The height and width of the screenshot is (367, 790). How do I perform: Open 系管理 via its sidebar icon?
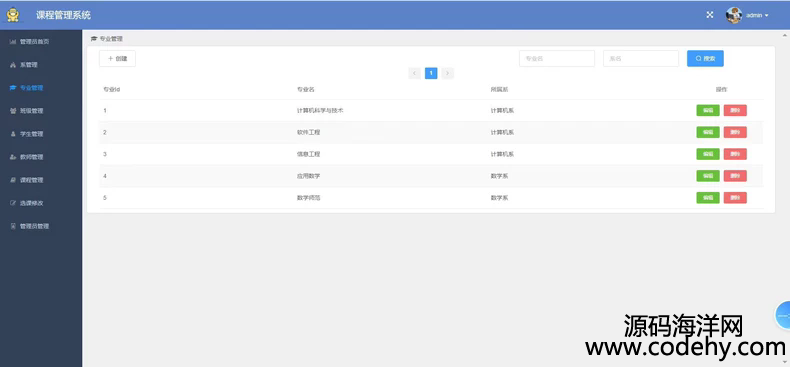(x=13, y=65)
